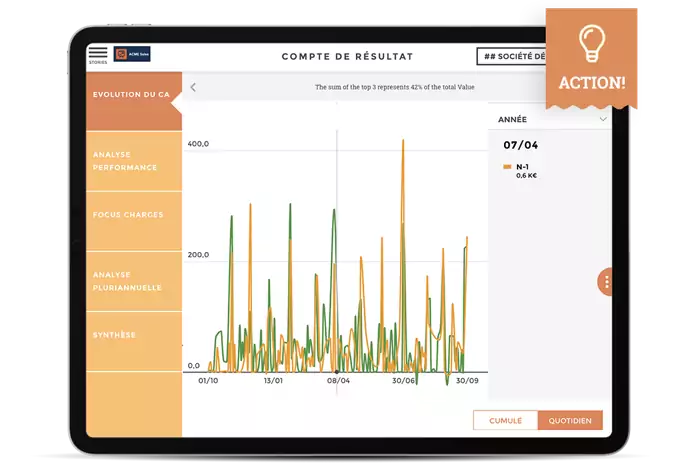688x470 pixels.
Task: Open the Société selector box
Action: click(x=511, y=57)
